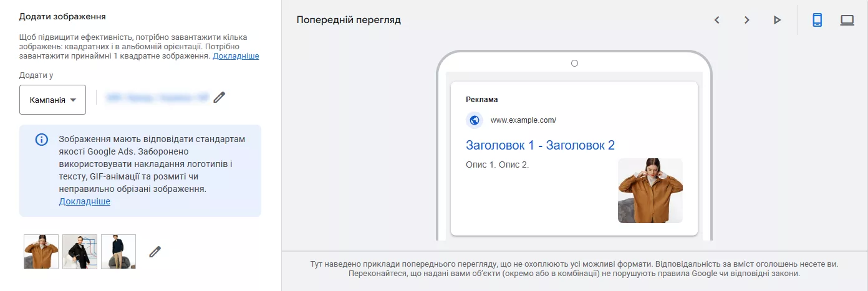Image resolution: width=868 pixels, height=291 pixels.
Task: Switch to mobile phone preview
Action: [x=817, y=20]
